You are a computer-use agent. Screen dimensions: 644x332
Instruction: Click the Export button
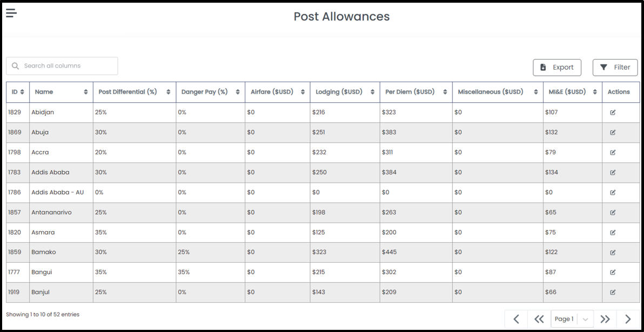pos(557,68)
